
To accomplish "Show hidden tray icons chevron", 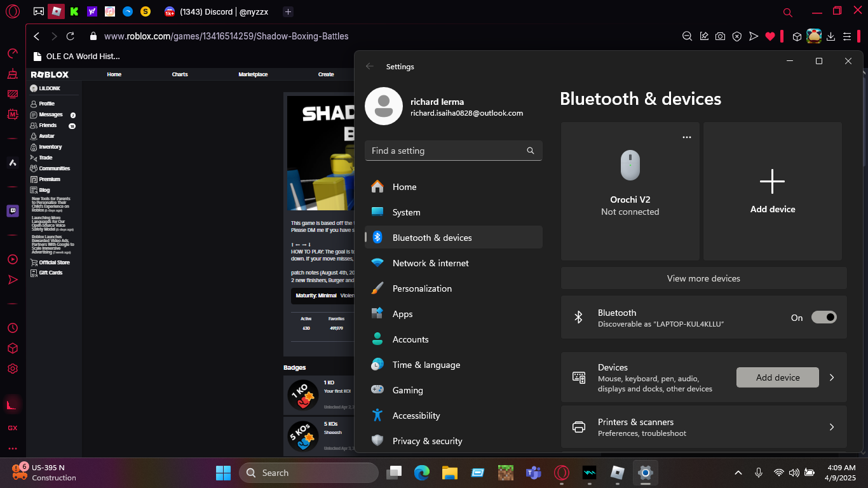I will point(738,473).
